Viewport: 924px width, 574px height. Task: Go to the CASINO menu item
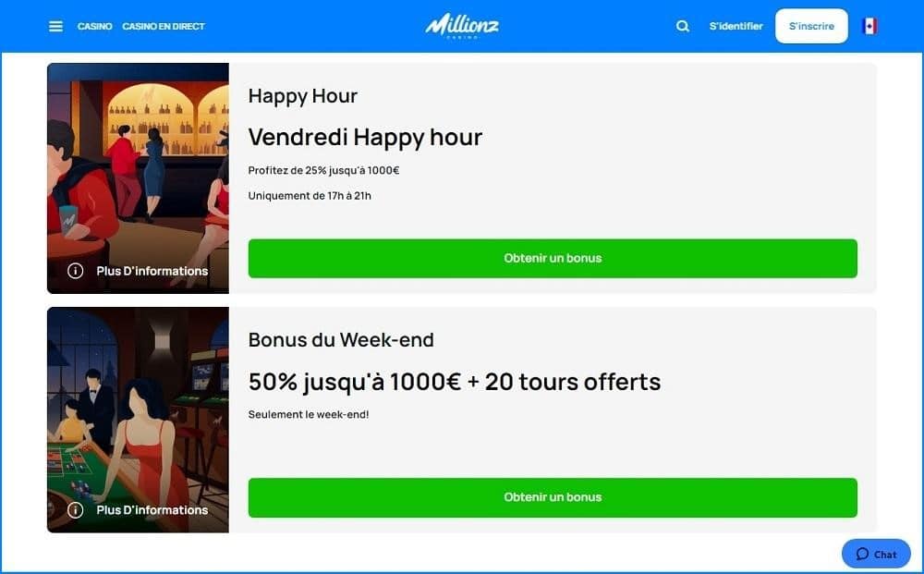[x=95, y=27]
